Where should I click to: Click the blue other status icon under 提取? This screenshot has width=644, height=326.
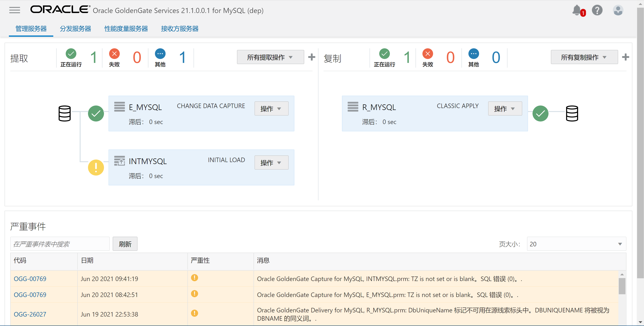click(160, 53)
